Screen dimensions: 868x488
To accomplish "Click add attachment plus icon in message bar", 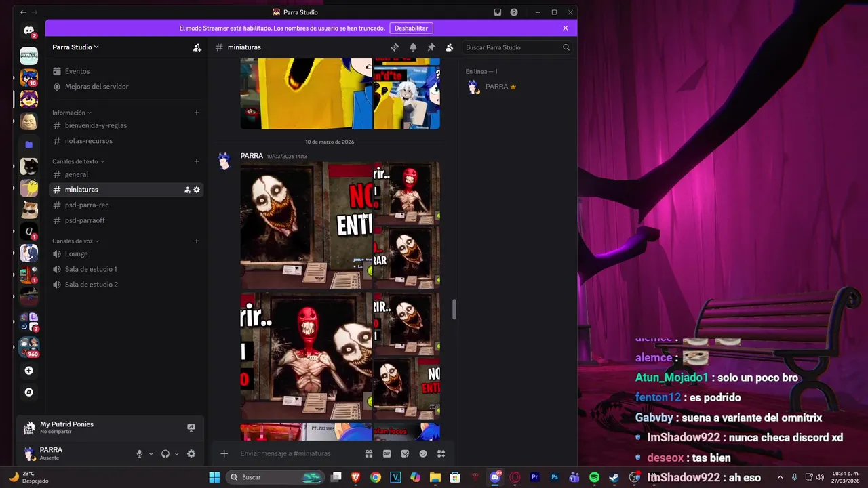I will (x=224, y=453).
